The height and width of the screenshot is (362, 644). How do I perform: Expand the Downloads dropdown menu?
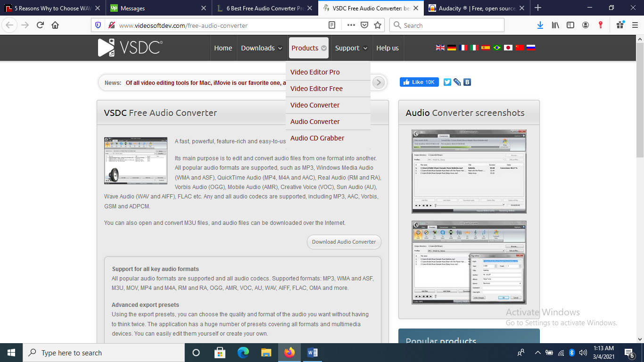261,48
